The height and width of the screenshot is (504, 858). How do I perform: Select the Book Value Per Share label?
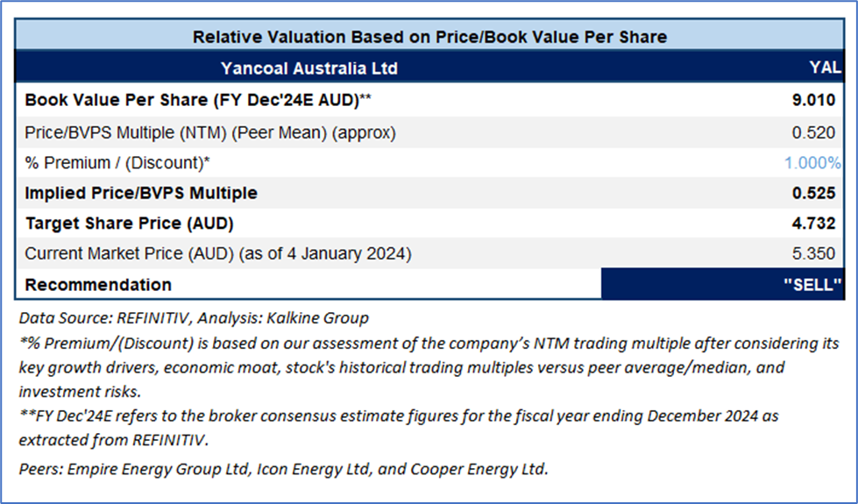click(197, 100)
